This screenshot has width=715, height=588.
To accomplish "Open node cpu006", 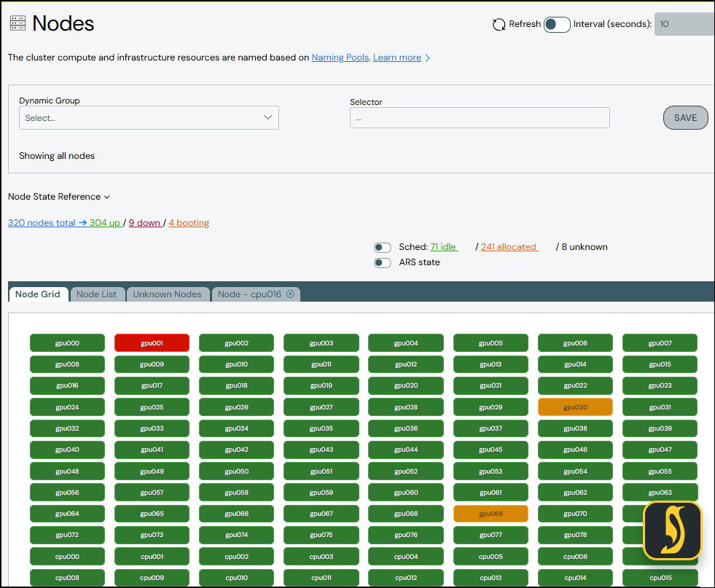I will click(576, 557).
